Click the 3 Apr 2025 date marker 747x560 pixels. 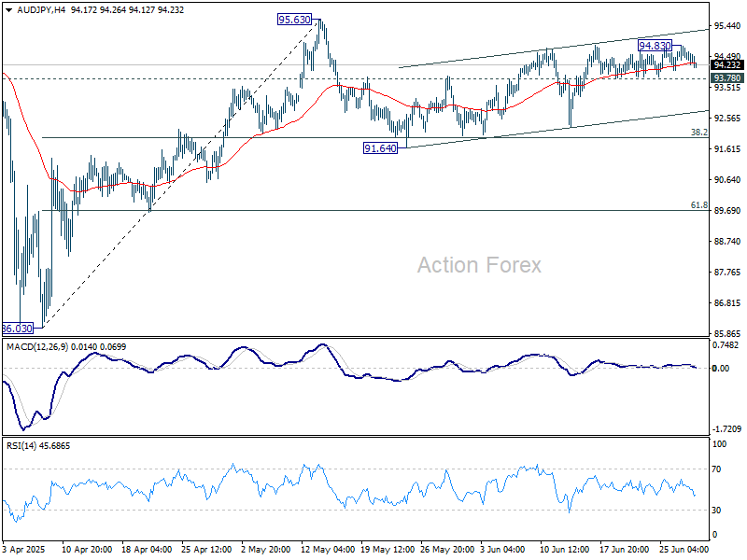point(22,549)
